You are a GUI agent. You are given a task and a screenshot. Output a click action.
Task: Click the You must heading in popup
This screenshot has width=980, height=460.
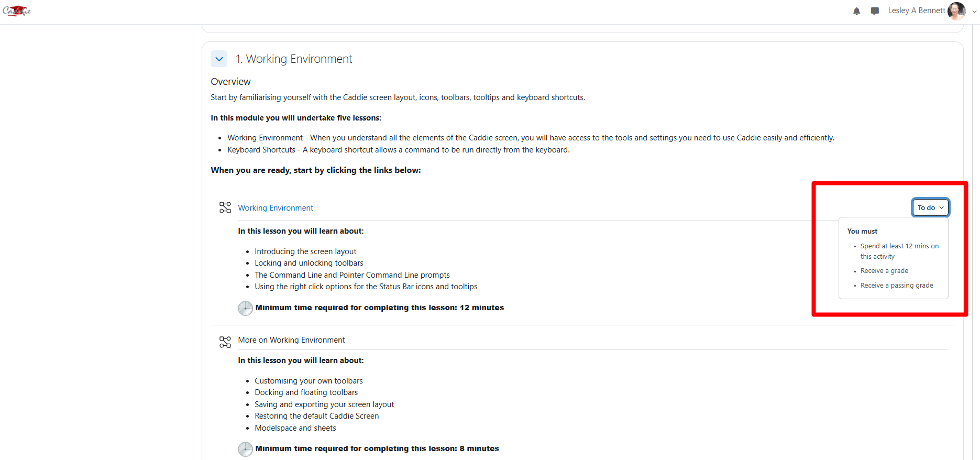[862, 231]
